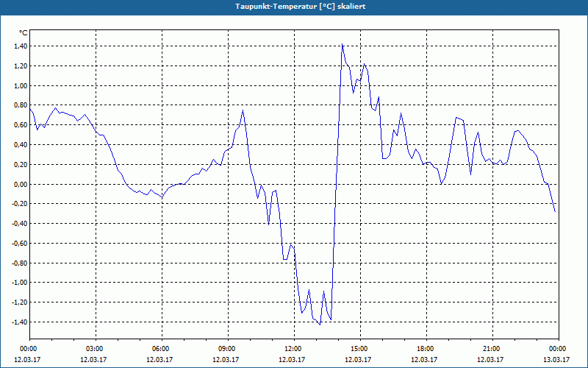
Task: Click the chart title 'Taupunkt-Temperatur [°C] skaliert'
Action: [x=301, y=7]
